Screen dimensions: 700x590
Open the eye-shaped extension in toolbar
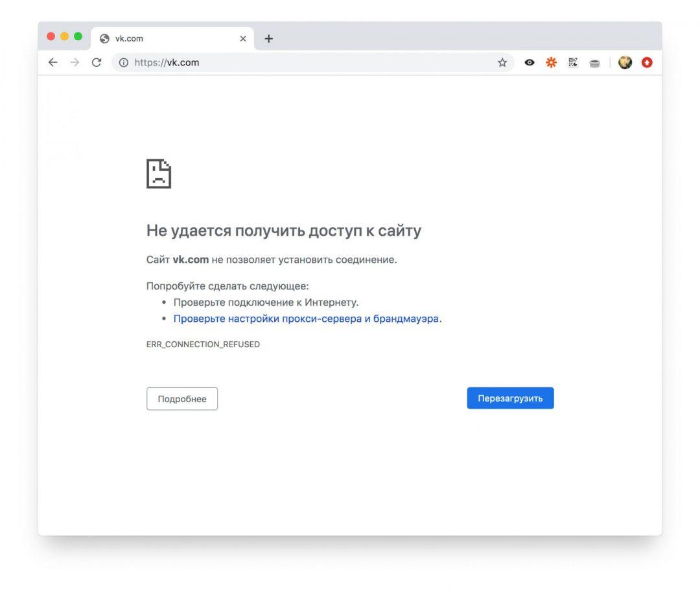(530, 62)
